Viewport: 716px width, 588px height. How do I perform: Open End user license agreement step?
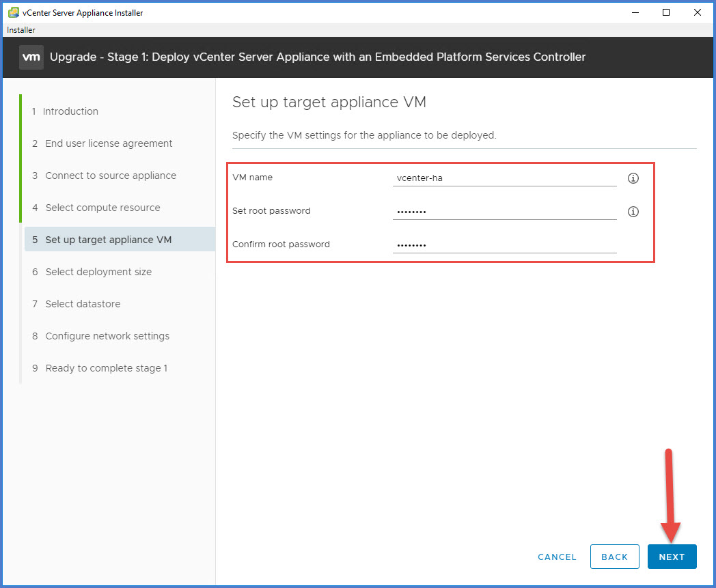click(109, 143)
